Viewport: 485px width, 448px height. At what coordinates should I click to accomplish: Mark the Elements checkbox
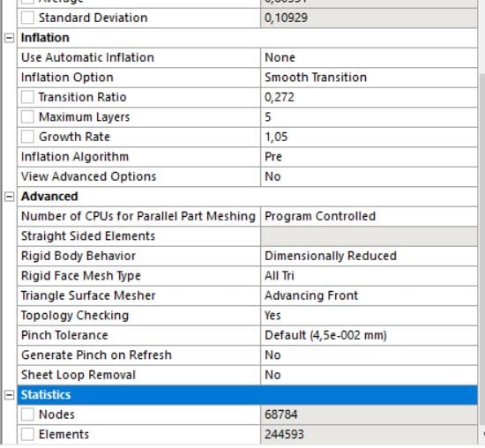[27, 435]
